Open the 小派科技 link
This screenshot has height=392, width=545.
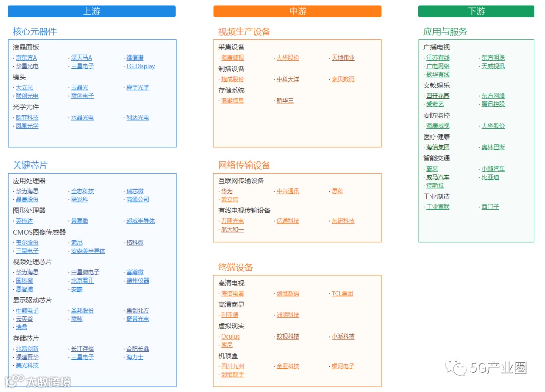343,337
